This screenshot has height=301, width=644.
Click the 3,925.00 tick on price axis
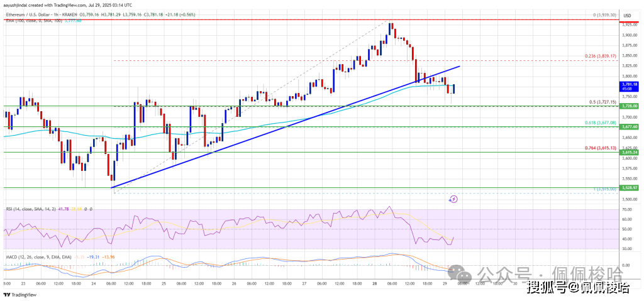coord(626,25)
